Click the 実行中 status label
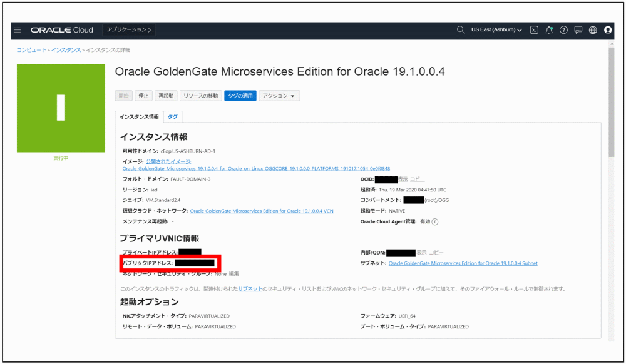 point(61,158)
